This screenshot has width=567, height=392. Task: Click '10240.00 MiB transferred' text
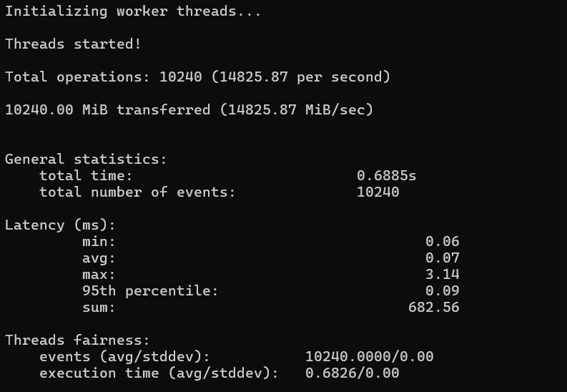coord(108,110)
